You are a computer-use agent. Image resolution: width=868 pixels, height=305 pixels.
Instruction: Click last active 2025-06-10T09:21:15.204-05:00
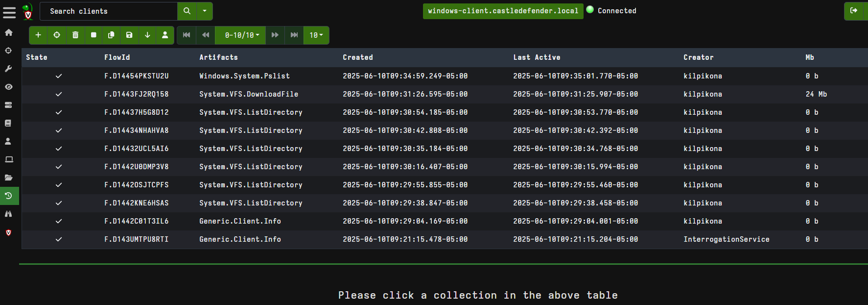coord(575,239)
